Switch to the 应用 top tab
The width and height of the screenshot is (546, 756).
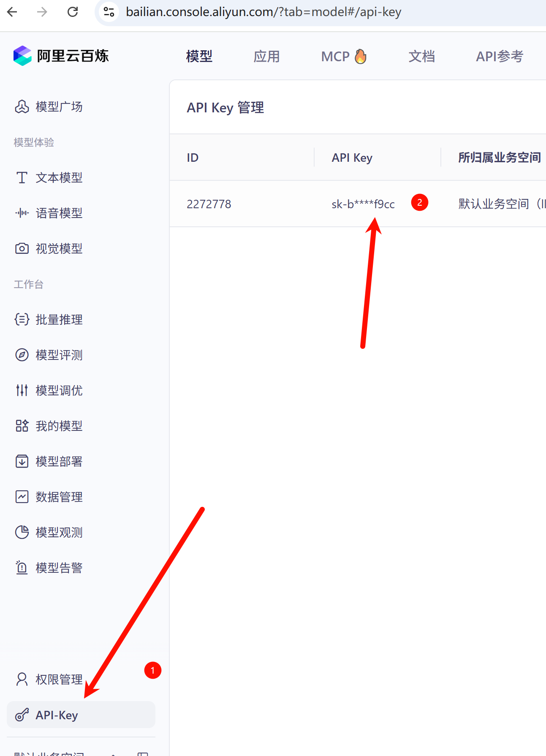coord(266,56)
